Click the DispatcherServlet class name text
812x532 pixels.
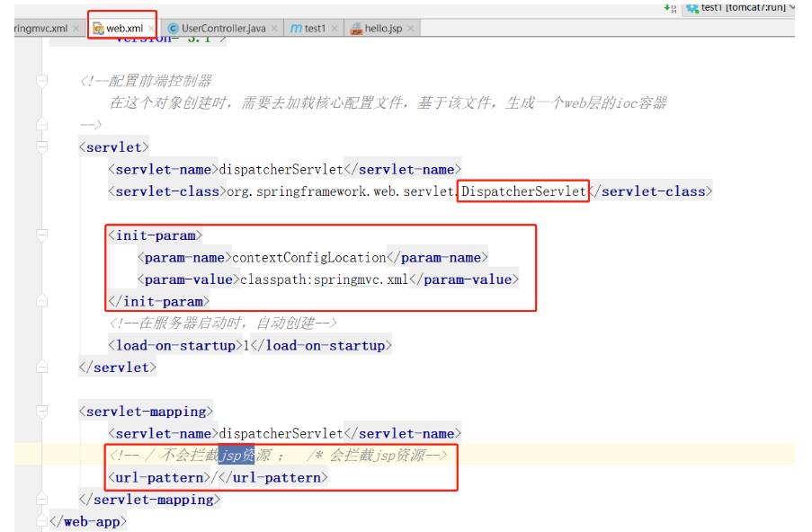point(523,191)
